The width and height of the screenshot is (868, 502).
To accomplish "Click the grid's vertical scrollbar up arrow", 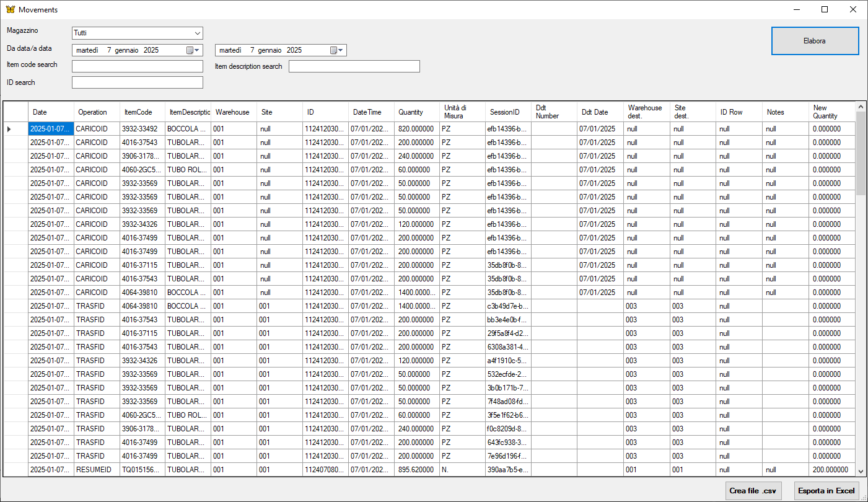I will [861, 107].
